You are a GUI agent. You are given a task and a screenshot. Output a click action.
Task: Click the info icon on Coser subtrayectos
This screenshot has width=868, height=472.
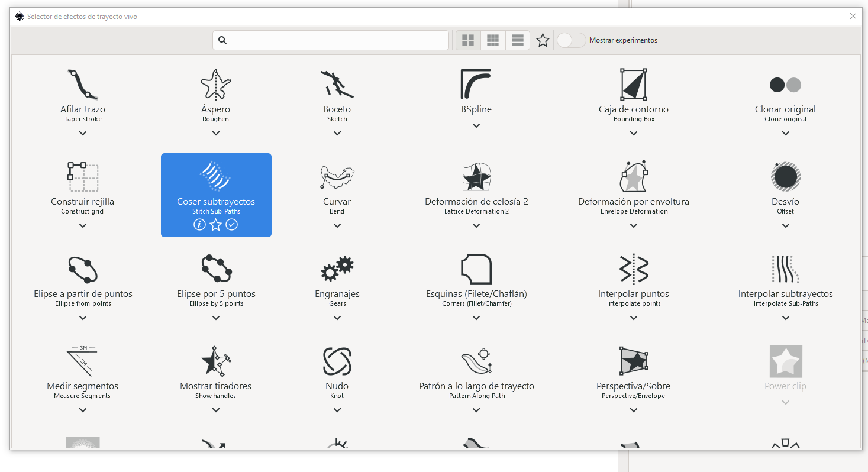point(199,225)
